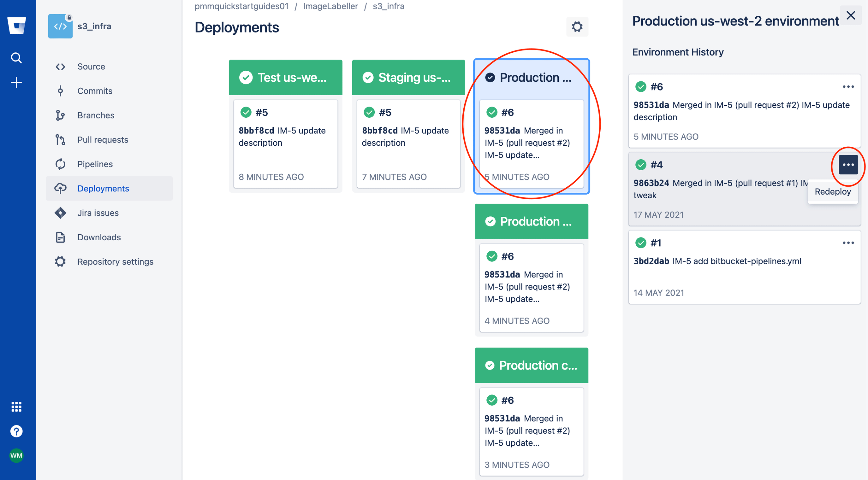Viewport: 868px width, 480px height.
Task: Toggle success checkmark on Staging us- #5
Action: pos(368,112)
